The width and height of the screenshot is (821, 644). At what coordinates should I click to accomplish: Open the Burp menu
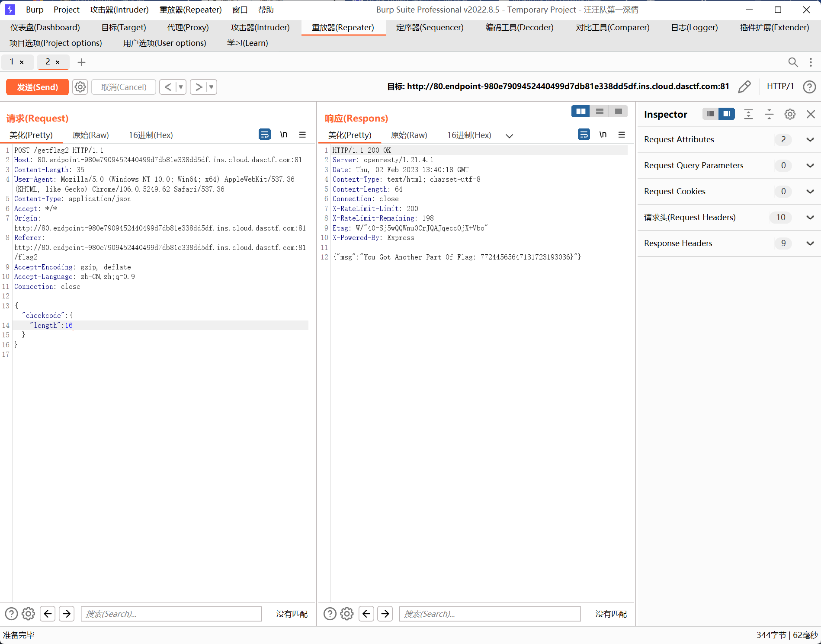(x=35, y=10)
